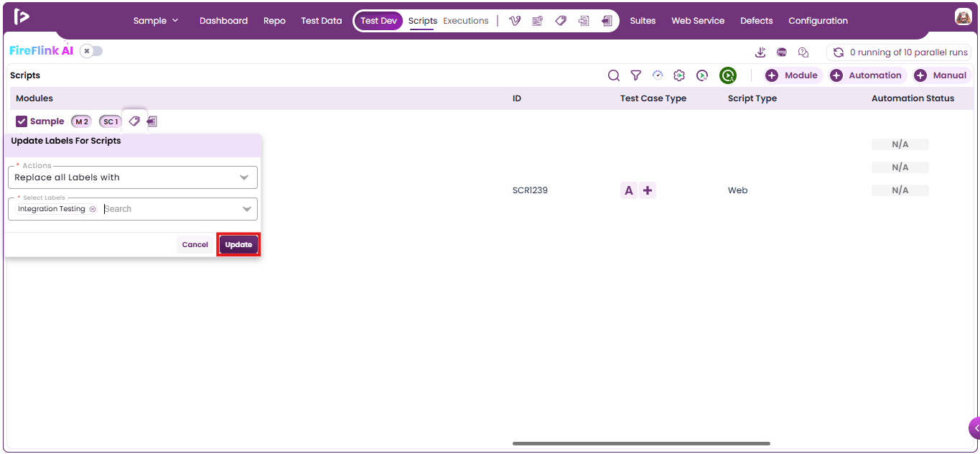
Task: Open the user avatar profile
Action: (x=963, y=17)
